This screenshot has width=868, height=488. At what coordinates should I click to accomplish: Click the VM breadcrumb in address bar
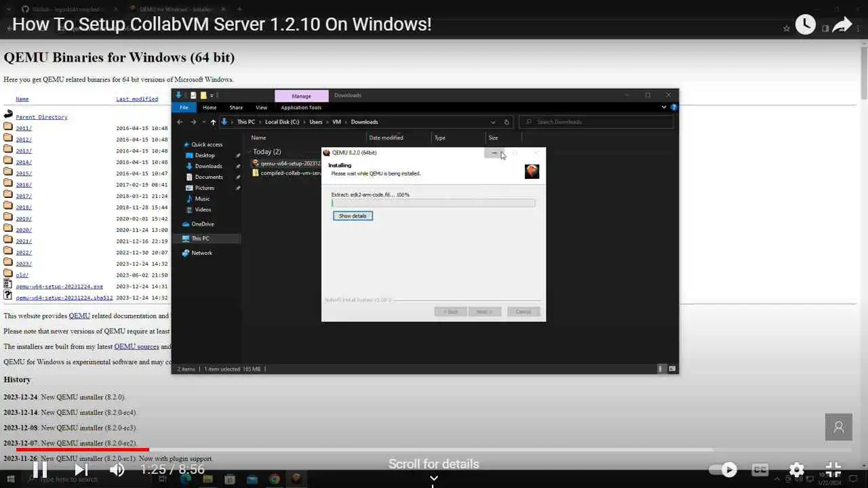pyautogui.click(x=337, y=122)
